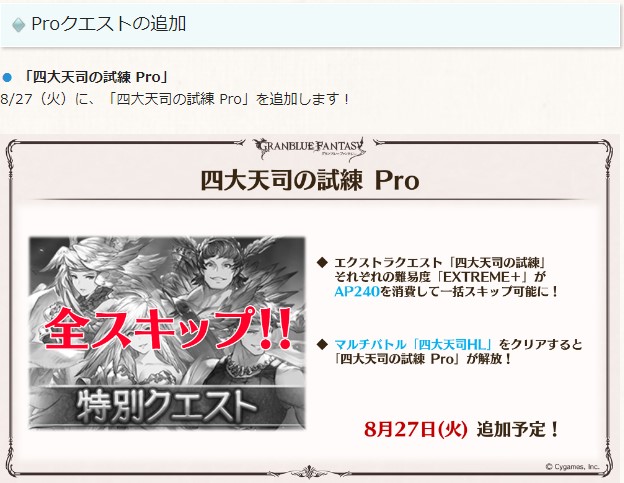Click the © Cygames, Inc. copyright text
Screen dimensions: 624x483
click(572, 466)
